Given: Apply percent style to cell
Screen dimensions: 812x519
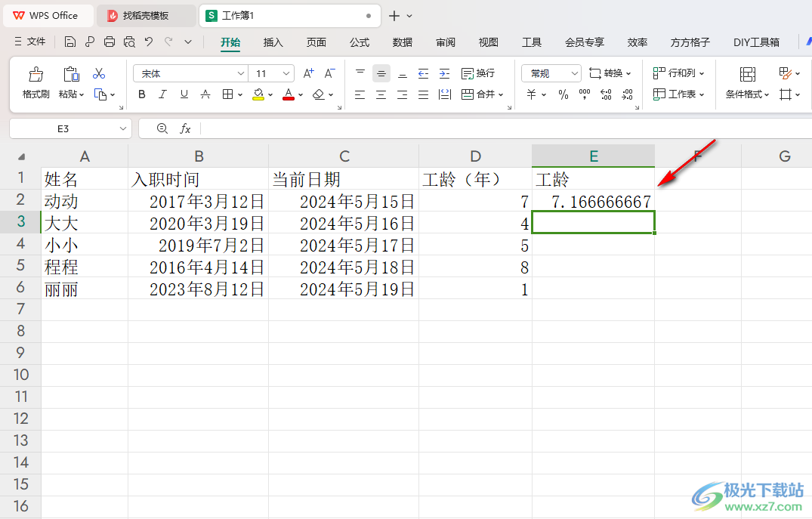Looking at the screenshot, I should click(x=563, y=94).
